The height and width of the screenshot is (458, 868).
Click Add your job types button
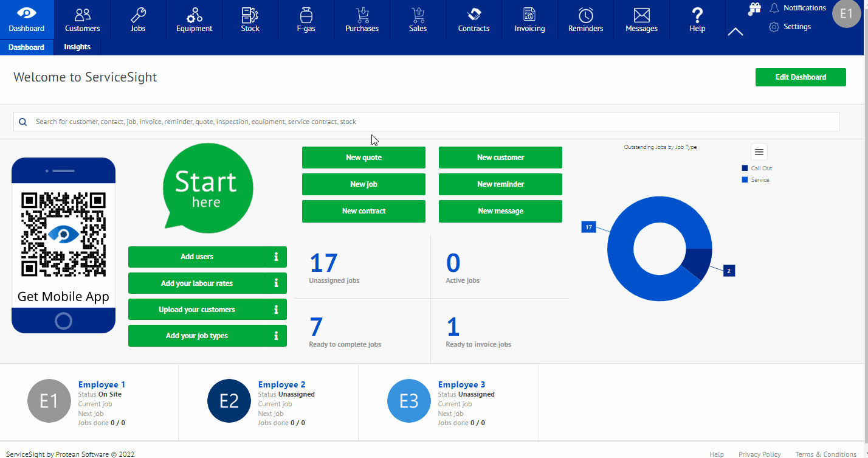[x=197, y=336]
